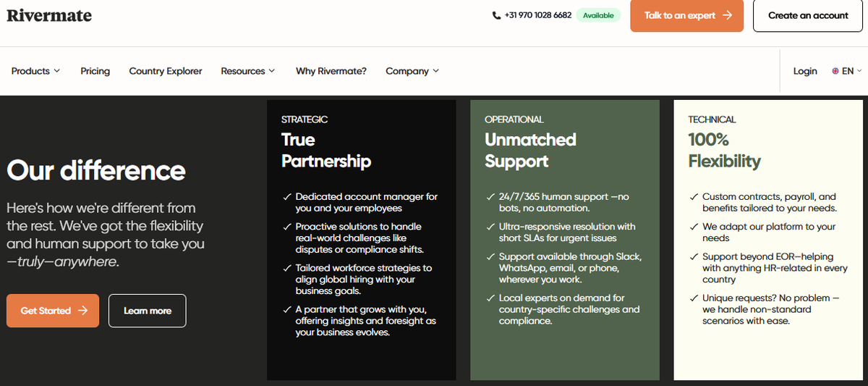This screenshot has height=386, width=868.
Task: Expand the Company menu chevron
Action: 435,71
